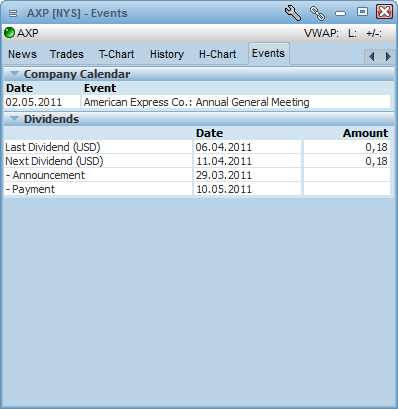Screen dimensions: 398x409
Task: Select the Last Dividend (USD) row label
Action: [x=98, y=147]
